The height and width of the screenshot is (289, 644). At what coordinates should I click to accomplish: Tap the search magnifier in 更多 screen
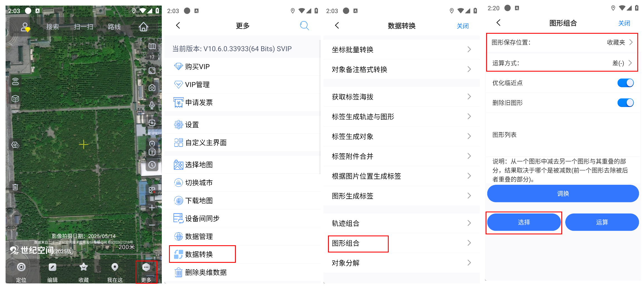304,26
